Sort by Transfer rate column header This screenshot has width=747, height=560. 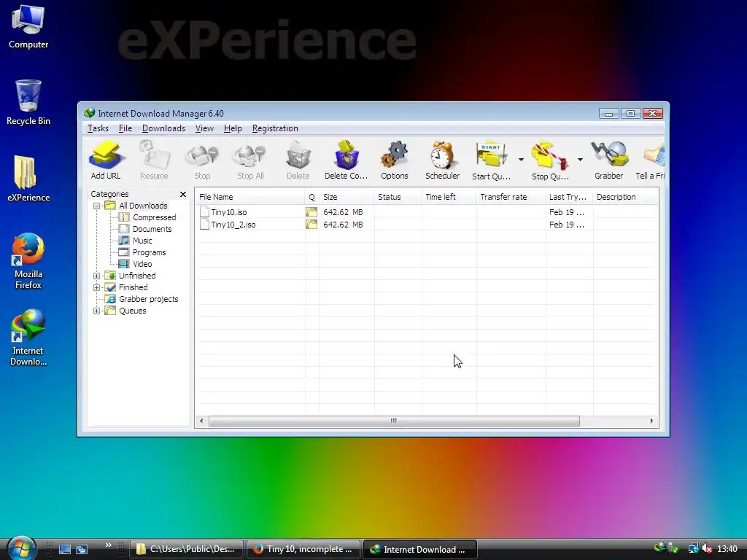point(511,197)
